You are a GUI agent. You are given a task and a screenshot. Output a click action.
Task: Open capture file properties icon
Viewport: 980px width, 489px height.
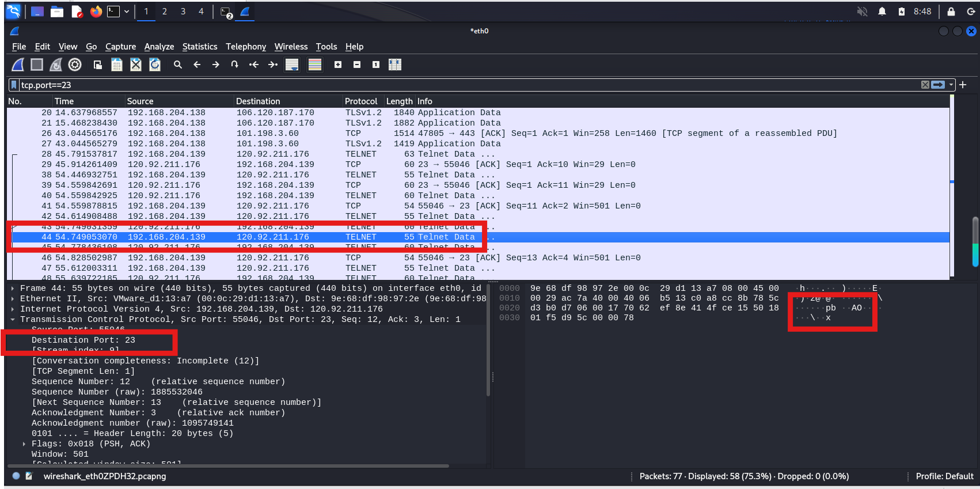point(29,476)
